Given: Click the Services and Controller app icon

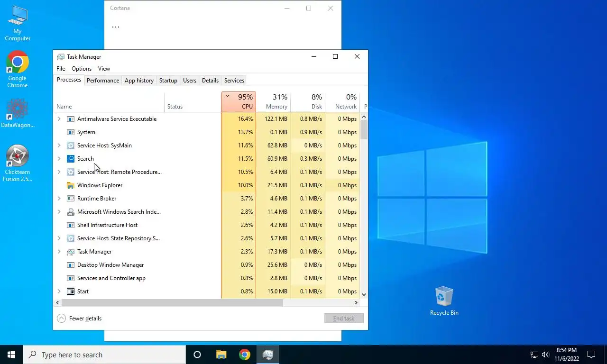Looking at the screenshot, I should [71, 278].
